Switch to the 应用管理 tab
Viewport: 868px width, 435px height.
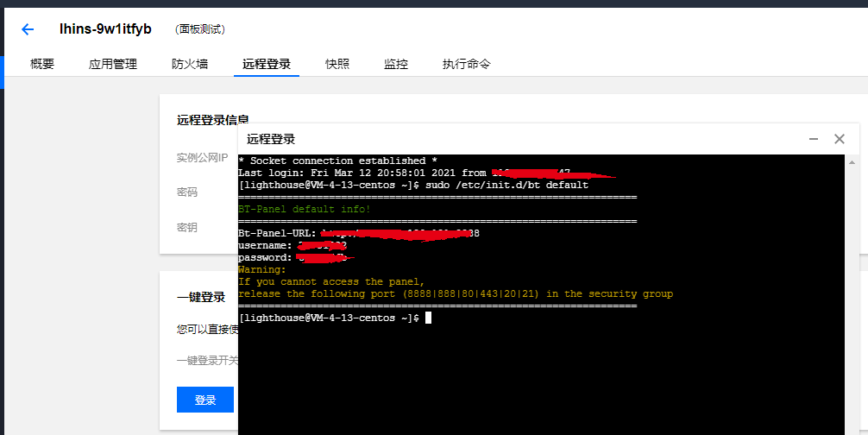(113, 64)
